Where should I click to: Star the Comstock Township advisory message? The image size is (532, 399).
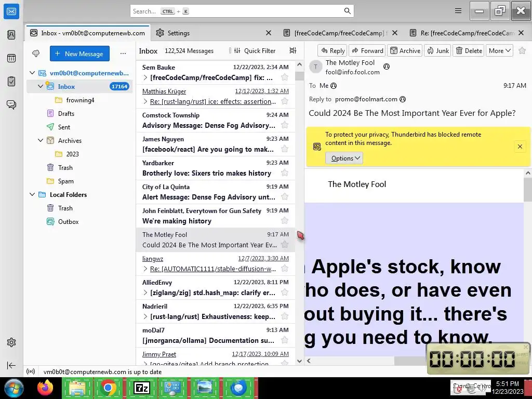[x=285, y=125]
